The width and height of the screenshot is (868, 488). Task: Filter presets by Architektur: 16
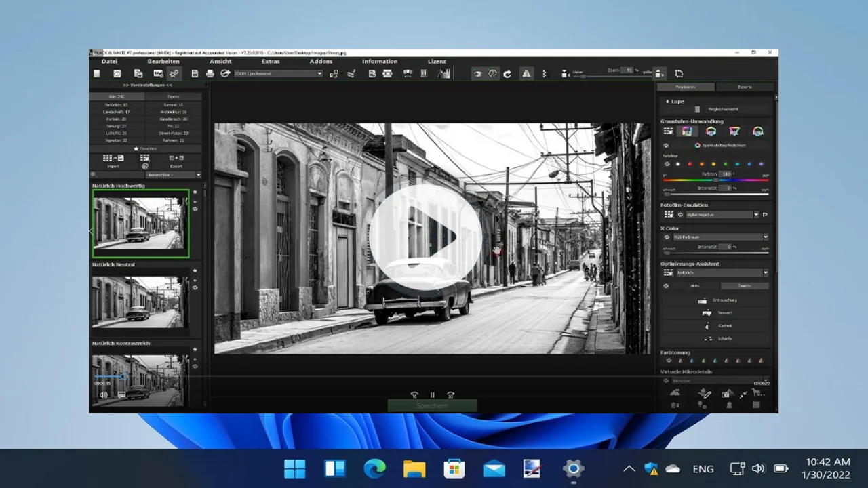tap(174, 112)
